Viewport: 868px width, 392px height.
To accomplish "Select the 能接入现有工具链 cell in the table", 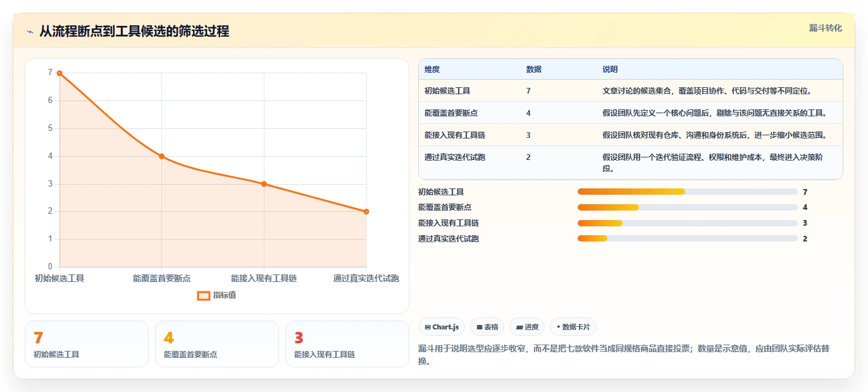I will (x=455, y=135).
